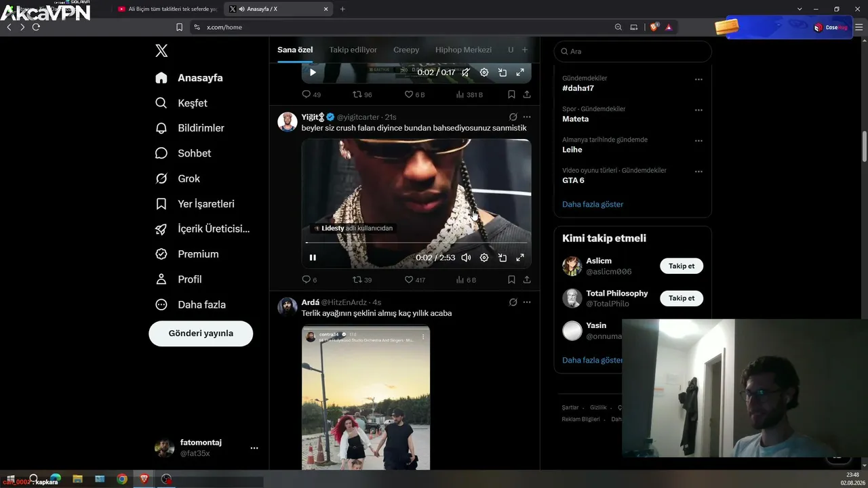Open options for the Mateta trend
Screen dimensions: 868x488
(x=698, y=110)
